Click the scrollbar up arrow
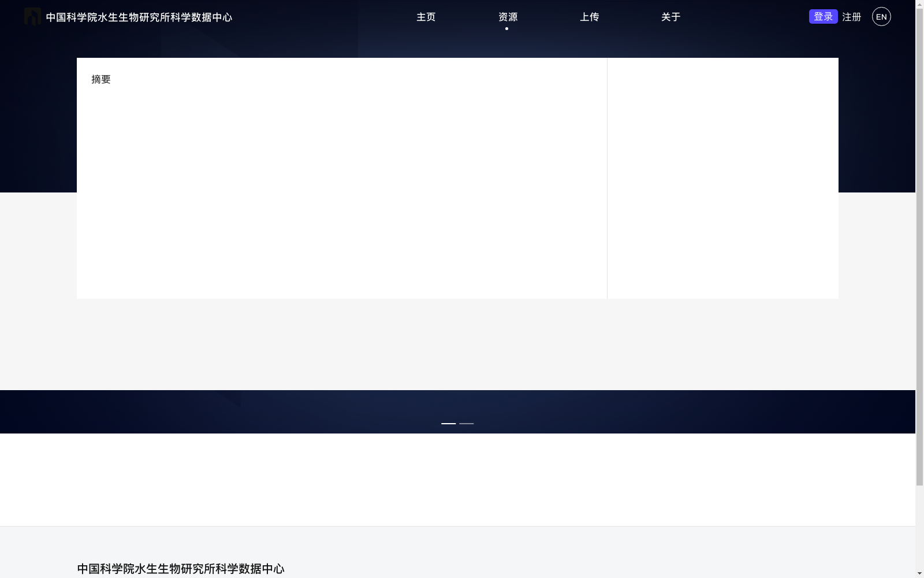 point(919,5)
